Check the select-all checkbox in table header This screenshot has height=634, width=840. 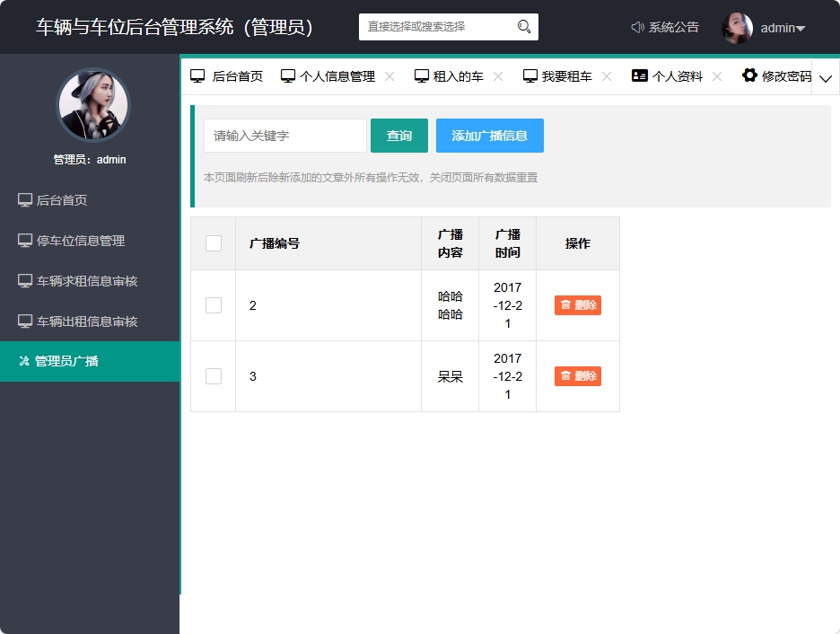tap(213, 242)
